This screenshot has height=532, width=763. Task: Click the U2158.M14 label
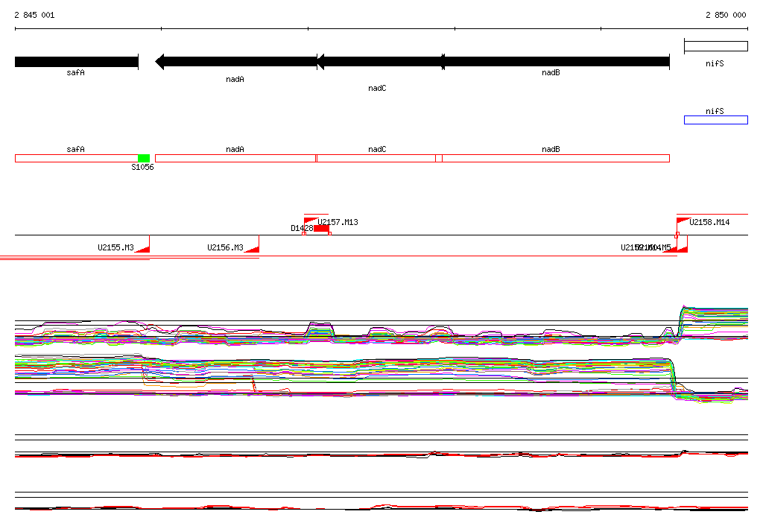pos(709,222)
